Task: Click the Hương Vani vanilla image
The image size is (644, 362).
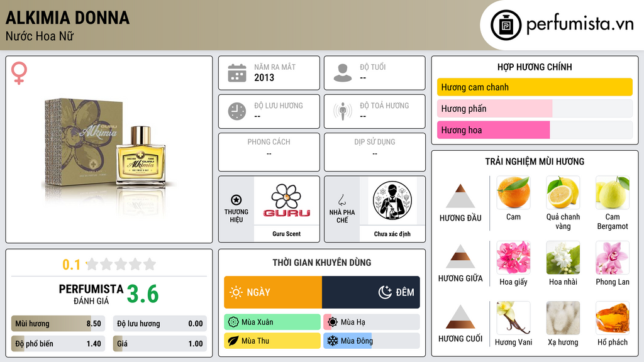Action: click(x=513, y=318)
